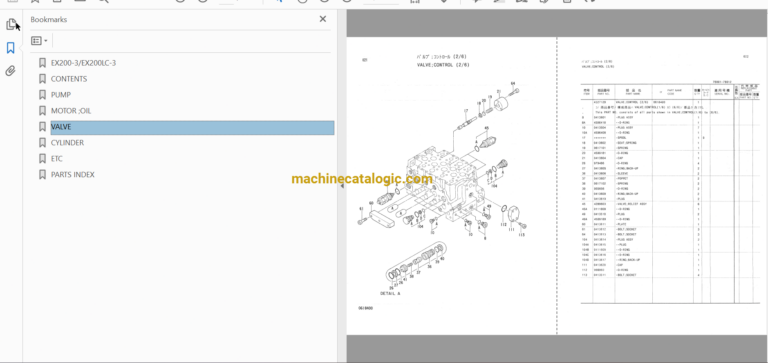Toggle the Bookmarks panel icon in sidebar
Viewport: 768px width, 363px height.
pyautogui.click(x=11, y=48)
